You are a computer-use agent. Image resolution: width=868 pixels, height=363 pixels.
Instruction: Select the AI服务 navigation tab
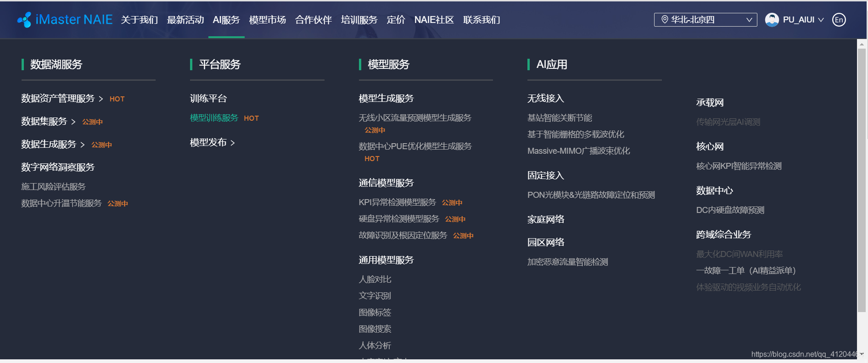226,20
